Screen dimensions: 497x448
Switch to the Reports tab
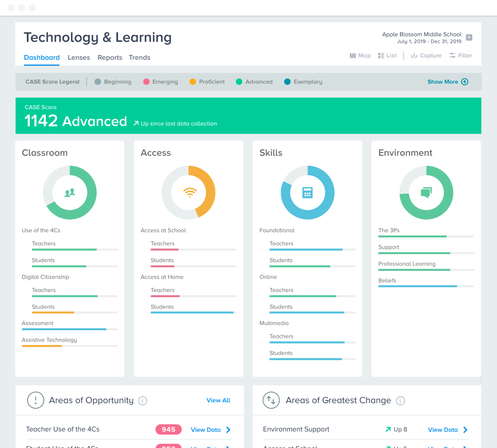tap(110, 57)
